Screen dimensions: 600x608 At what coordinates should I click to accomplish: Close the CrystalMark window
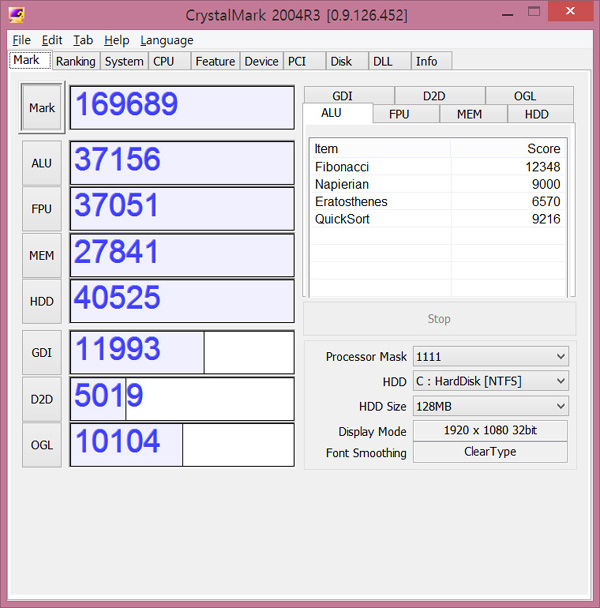pyautogui.click(x=570, y=11)
